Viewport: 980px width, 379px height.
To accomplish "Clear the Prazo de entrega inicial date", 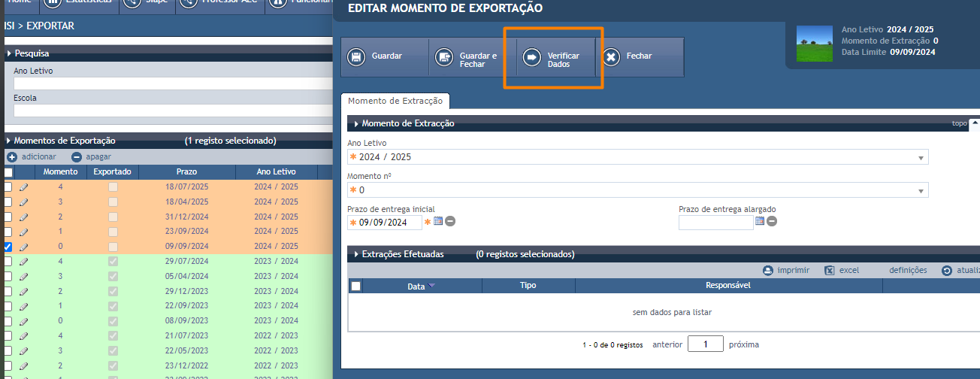I will click(x=450, y=221).
